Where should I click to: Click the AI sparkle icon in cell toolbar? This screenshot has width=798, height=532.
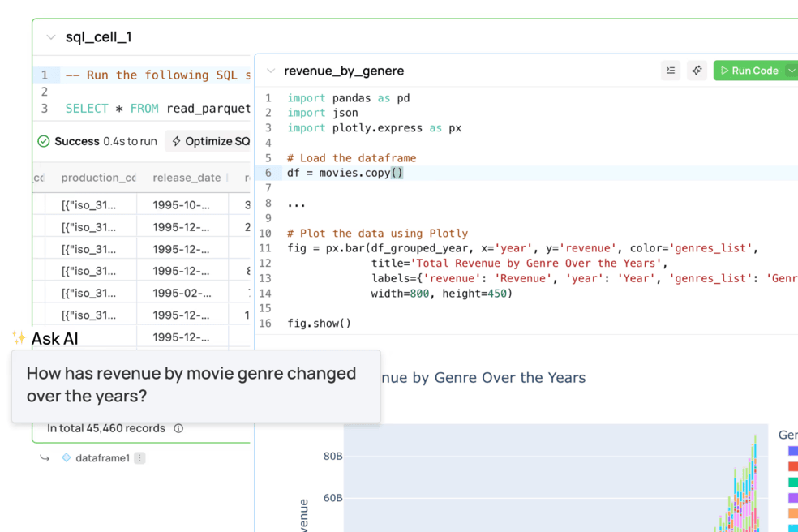697,71
